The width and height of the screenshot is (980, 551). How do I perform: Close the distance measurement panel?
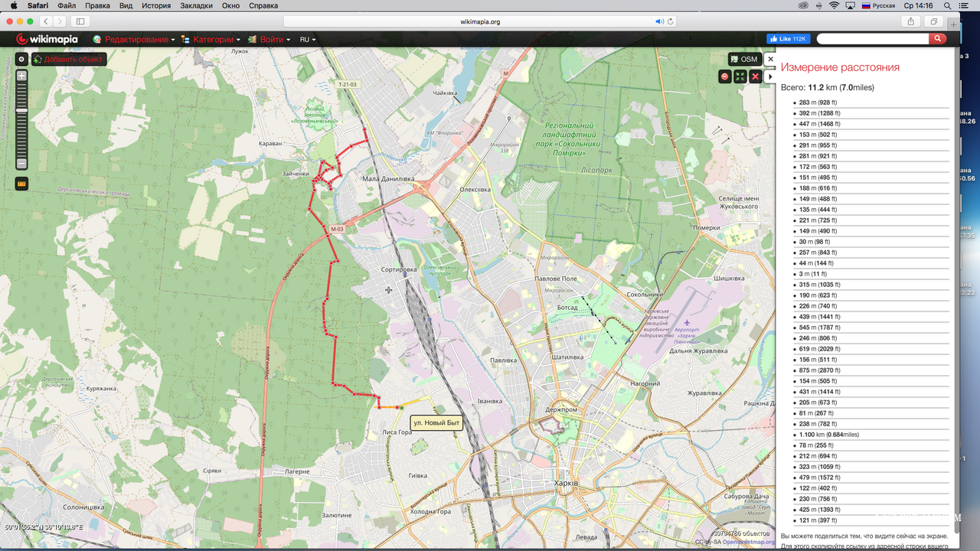(x=770, y=59)
